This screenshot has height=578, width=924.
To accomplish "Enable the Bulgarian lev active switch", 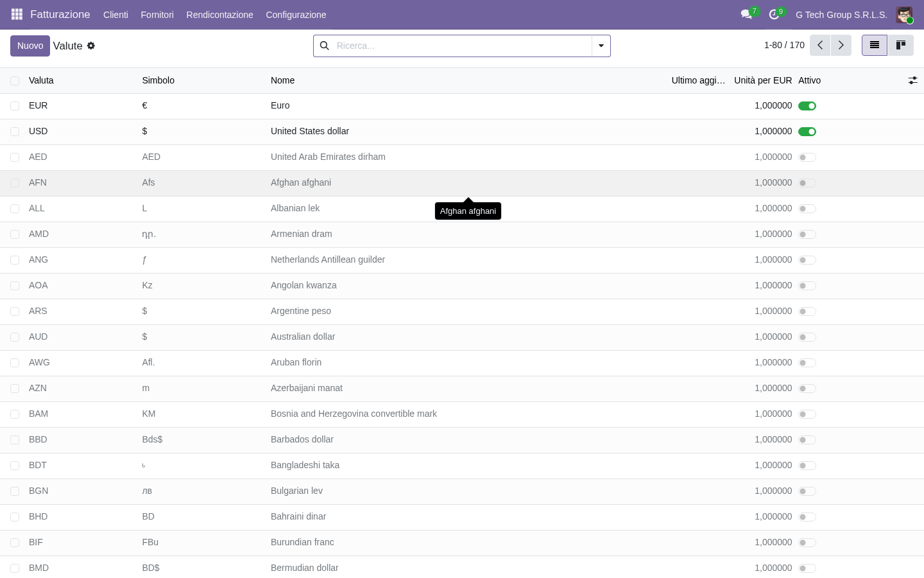I will tap(807, 491).
